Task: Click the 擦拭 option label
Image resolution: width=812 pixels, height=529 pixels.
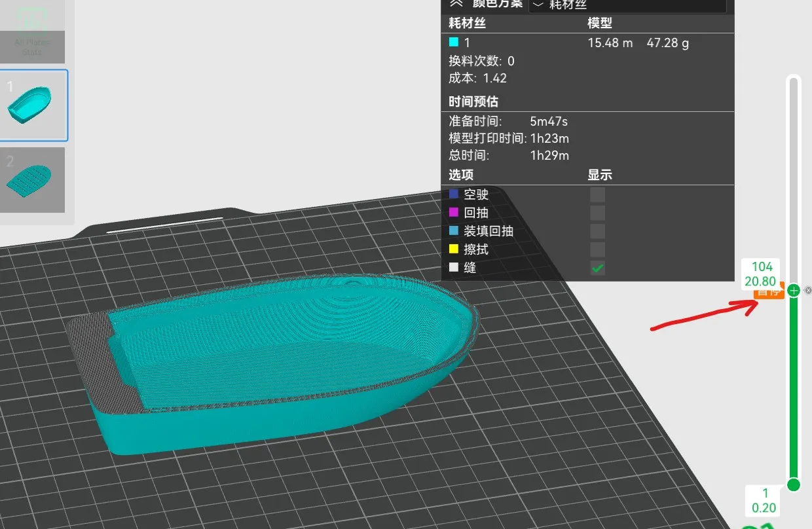Action: (476, 249)
